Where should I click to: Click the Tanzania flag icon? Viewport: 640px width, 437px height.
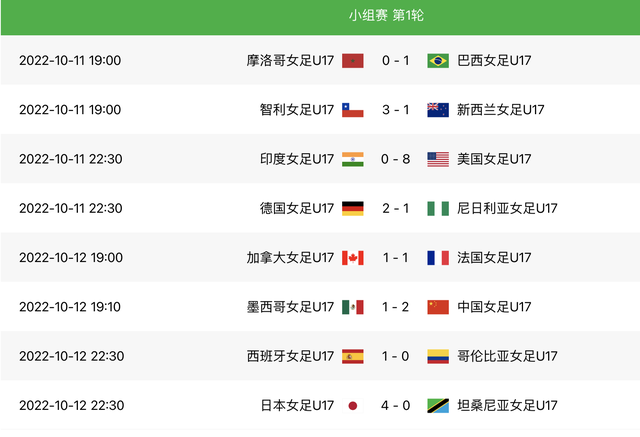point(438,405)
